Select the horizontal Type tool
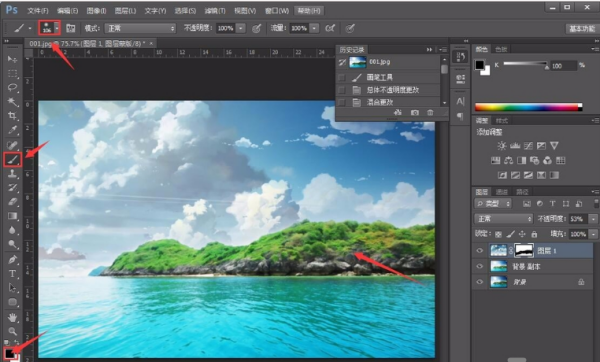600x362 pixels. tap(13, 274)
